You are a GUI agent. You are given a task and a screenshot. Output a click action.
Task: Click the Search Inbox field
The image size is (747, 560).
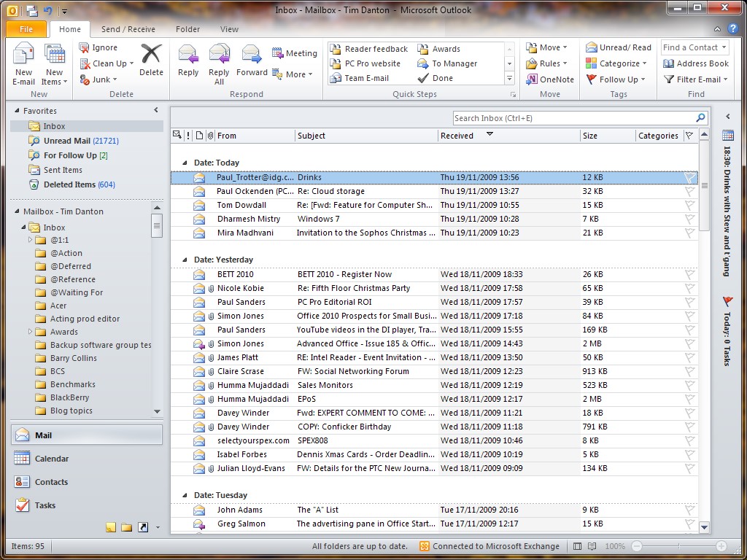tap(574, 118)
